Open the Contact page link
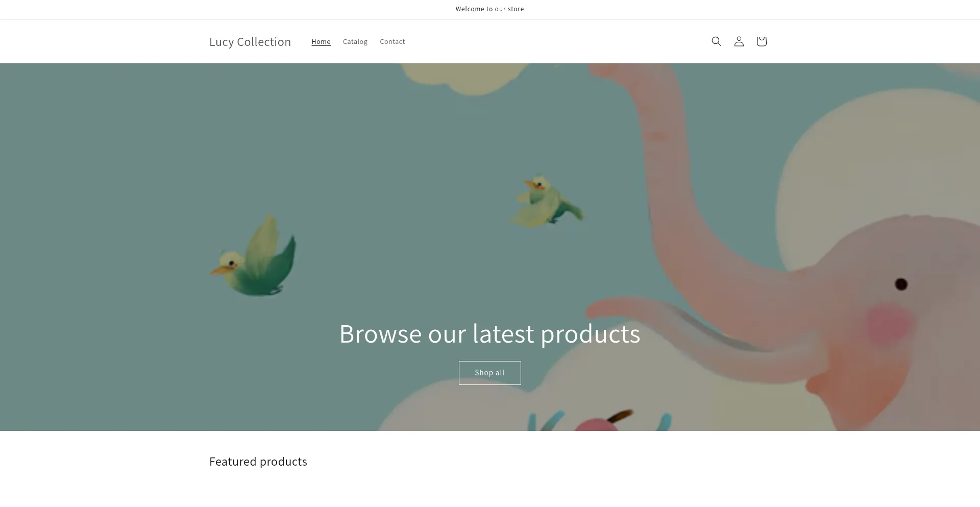Viewport: 980px width, 507px height. (x=393, y=41)
